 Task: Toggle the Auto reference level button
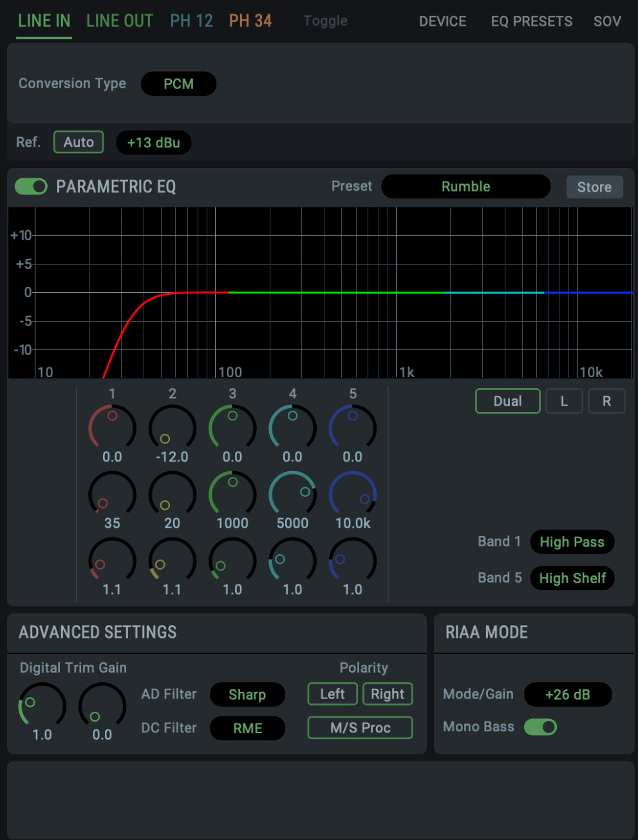(79, 142)
